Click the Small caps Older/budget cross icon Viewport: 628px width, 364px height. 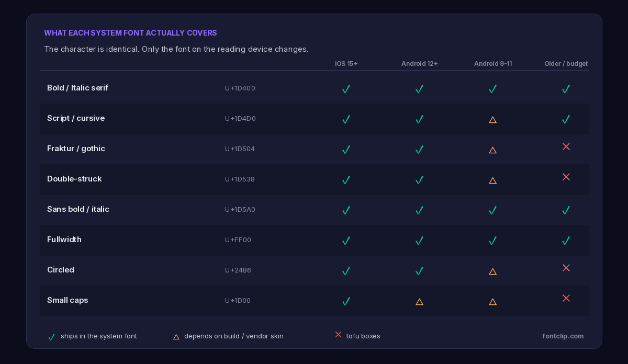pyautogui.click(x=566, y=298)
